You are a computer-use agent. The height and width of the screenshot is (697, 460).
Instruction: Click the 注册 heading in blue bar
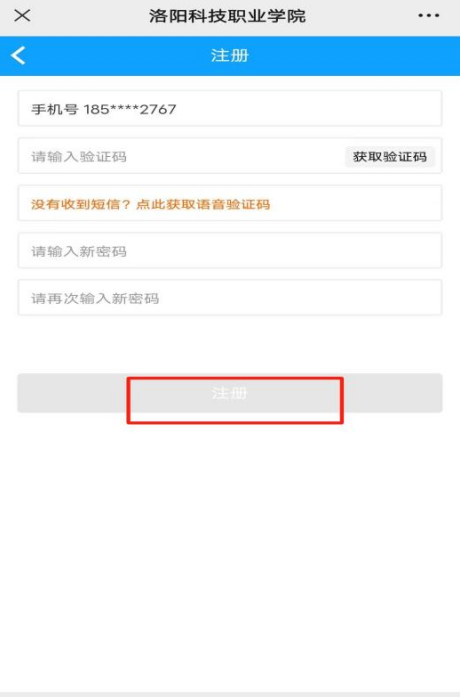230,56
